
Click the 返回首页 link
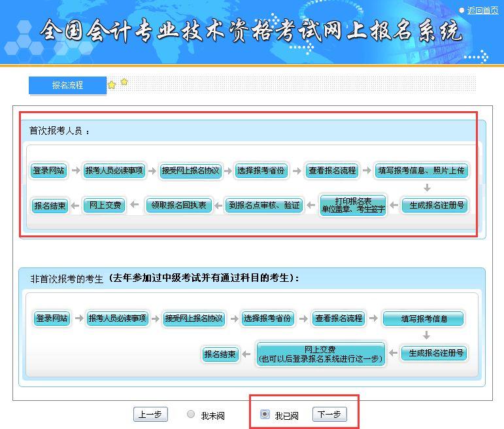(483, 10)
